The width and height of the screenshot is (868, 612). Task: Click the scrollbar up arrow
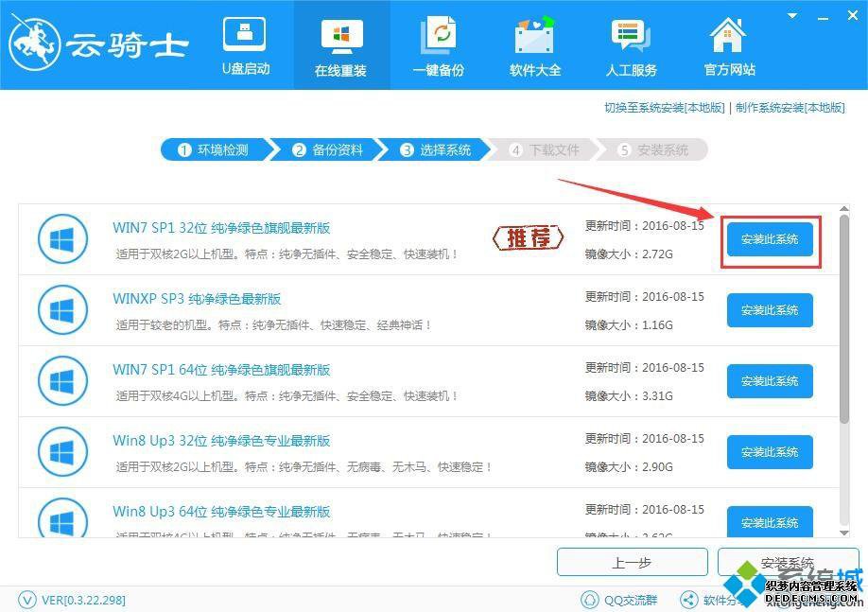coord(843,209)
